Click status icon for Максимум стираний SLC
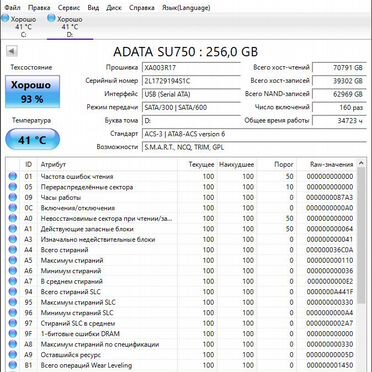The image size is (372, 372). point(13,302)
